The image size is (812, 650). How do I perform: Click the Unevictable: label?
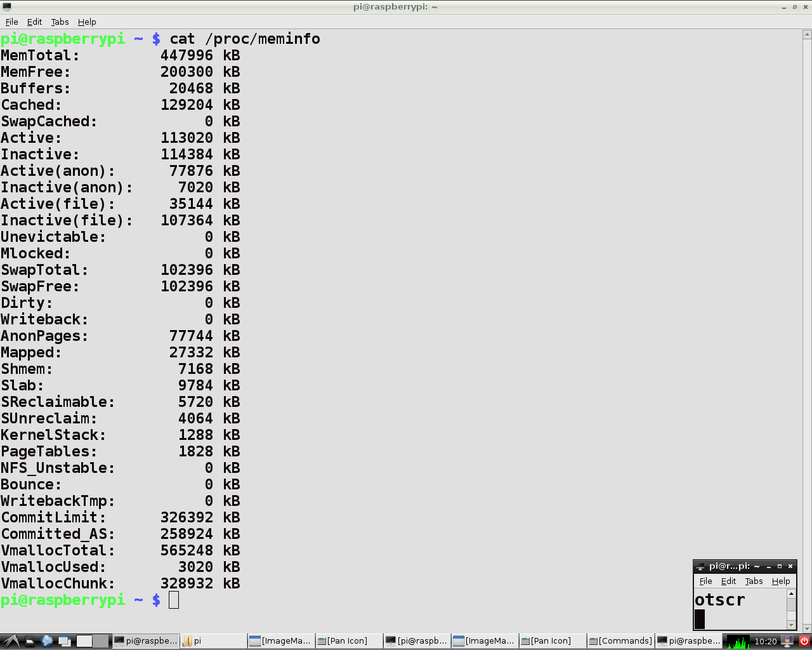coord(53,237)
